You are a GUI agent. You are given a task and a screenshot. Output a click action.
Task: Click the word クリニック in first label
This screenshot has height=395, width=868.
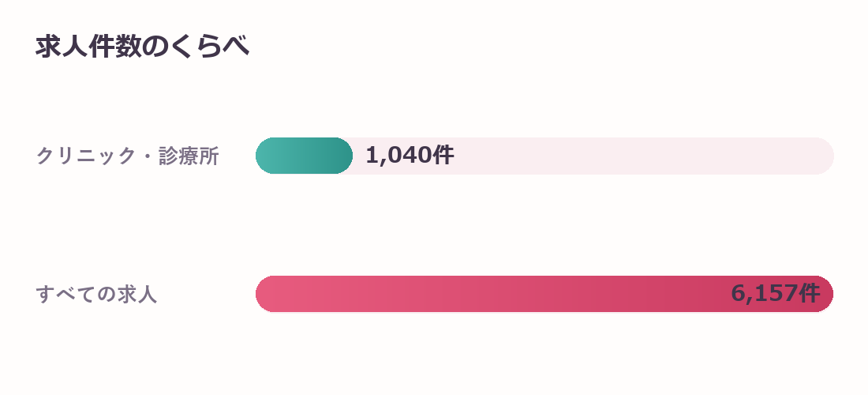pos(86,156)
